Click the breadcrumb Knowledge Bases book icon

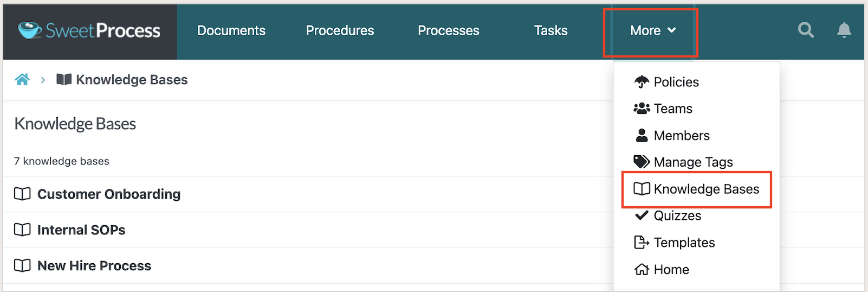(x=64, y=80)
